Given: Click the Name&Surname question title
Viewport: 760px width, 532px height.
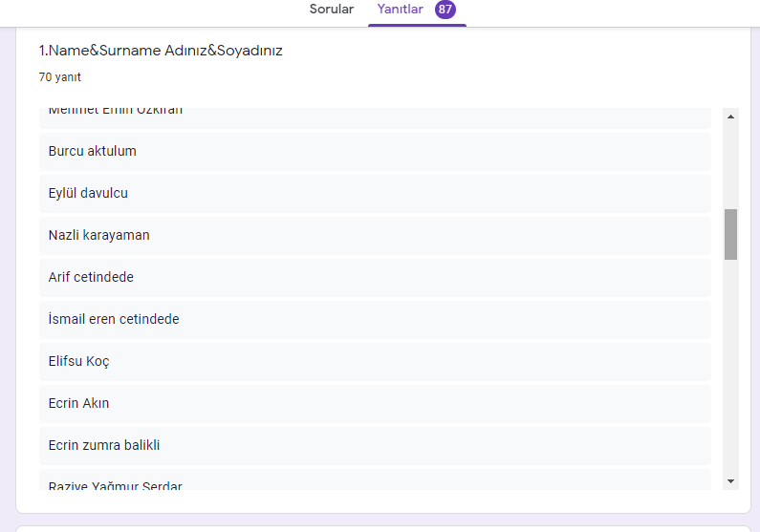Looking at the screenshot, I should click(161, 51).
